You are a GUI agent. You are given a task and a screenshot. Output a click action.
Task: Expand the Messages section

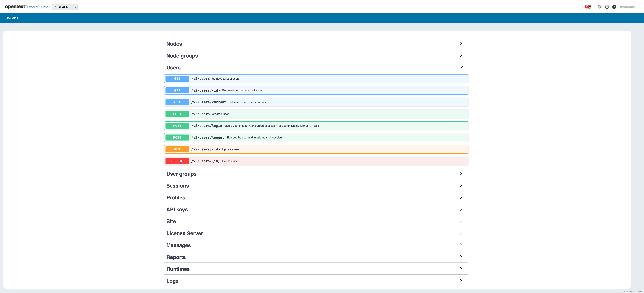[x=316, y=245]
